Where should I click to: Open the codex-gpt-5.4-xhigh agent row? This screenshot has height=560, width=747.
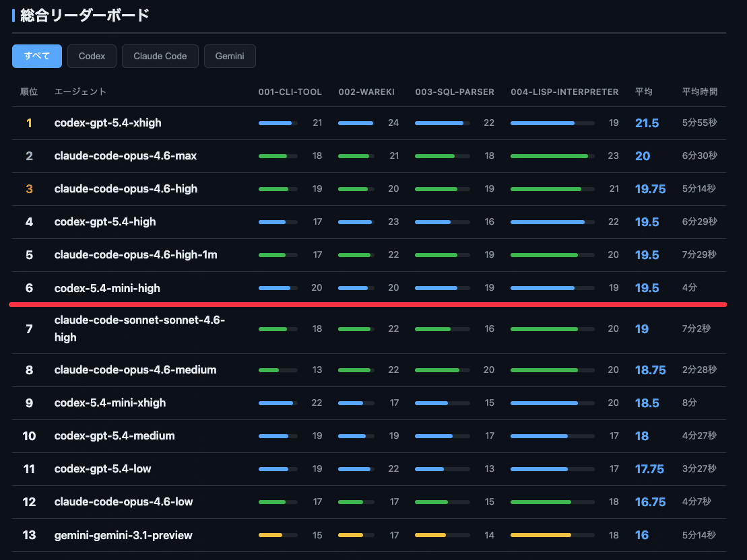point(108,123)
